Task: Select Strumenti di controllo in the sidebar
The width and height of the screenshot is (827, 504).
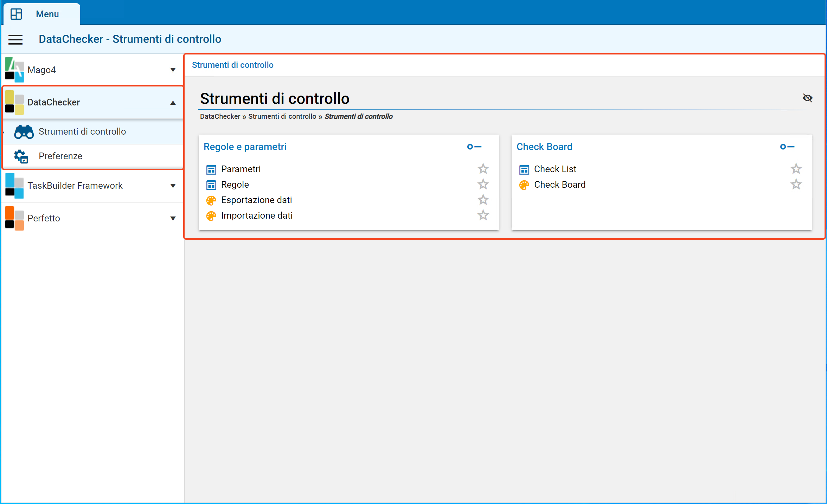Action: tap(93, 132)
